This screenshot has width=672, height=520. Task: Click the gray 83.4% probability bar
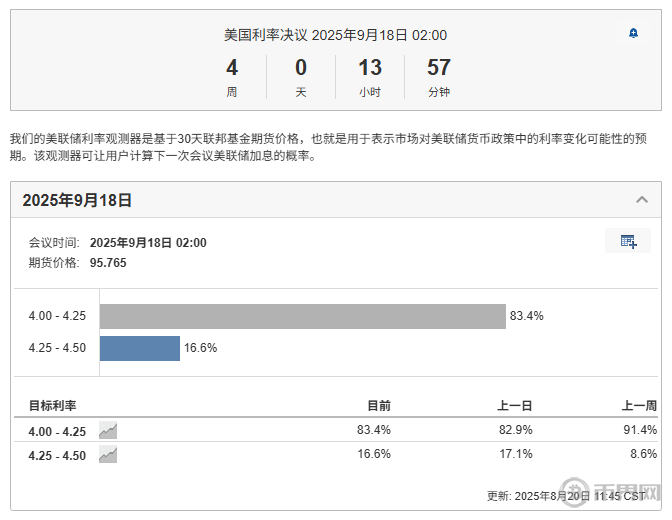point(302,316)
